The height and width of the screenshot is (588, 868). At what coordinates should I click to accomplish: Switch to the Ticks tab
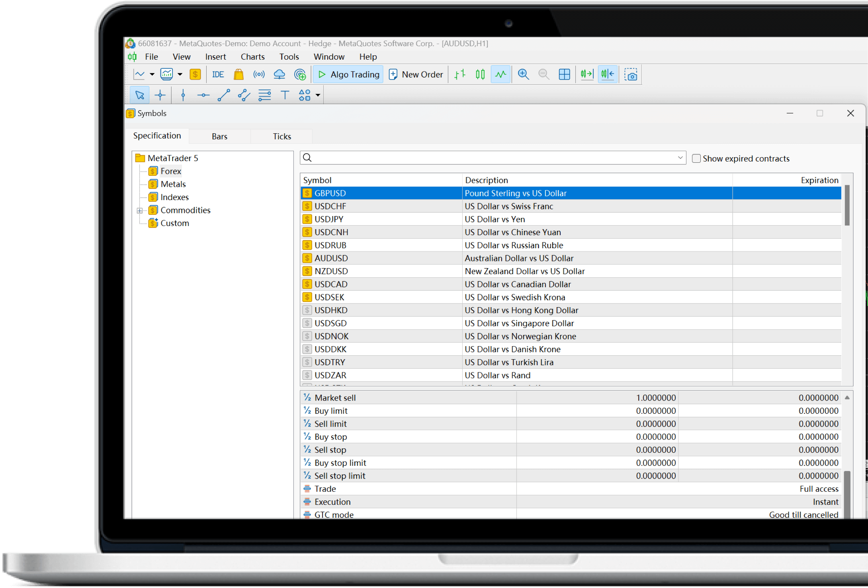click(282, 136)
